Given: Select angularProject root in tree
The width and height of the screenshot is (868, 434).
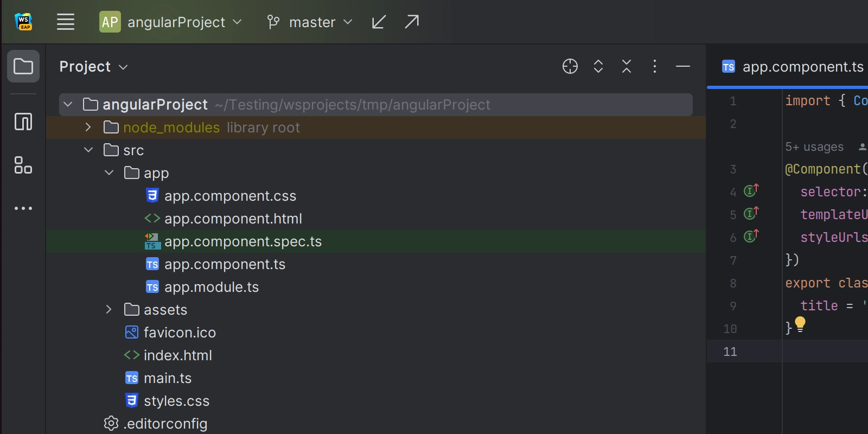Looking at the screenshot, I should click(376, 105).
